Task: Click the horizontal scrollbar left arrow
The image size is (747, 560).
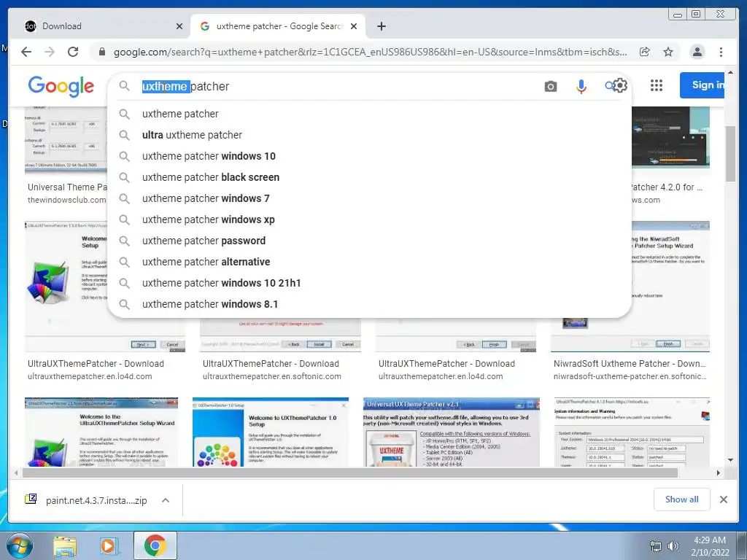Action: coord(16,472)
